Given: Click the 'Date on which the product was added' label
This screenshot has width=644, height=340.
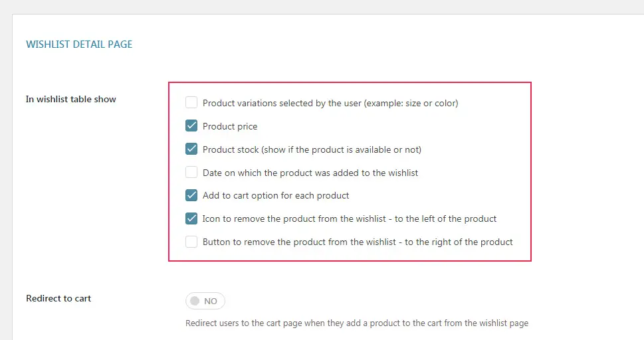Looking at the screenshot, I should (310, 173).
